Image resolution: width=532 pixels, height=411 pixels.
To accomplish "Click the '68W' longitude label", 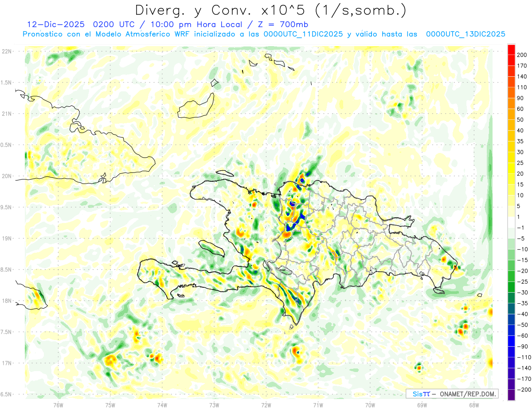I will [x=474, y=405].
